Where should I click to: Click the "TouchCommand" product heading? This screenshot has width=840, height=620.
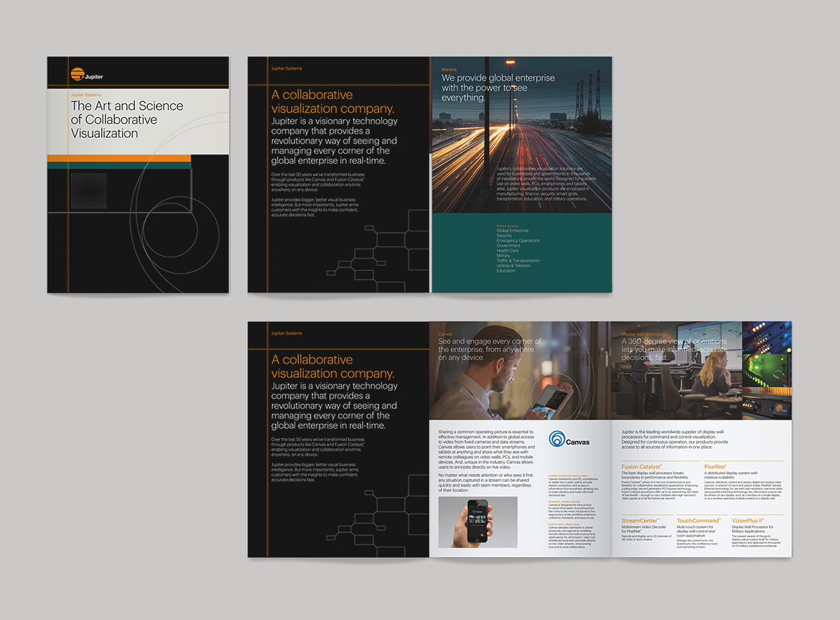point(699,521)
